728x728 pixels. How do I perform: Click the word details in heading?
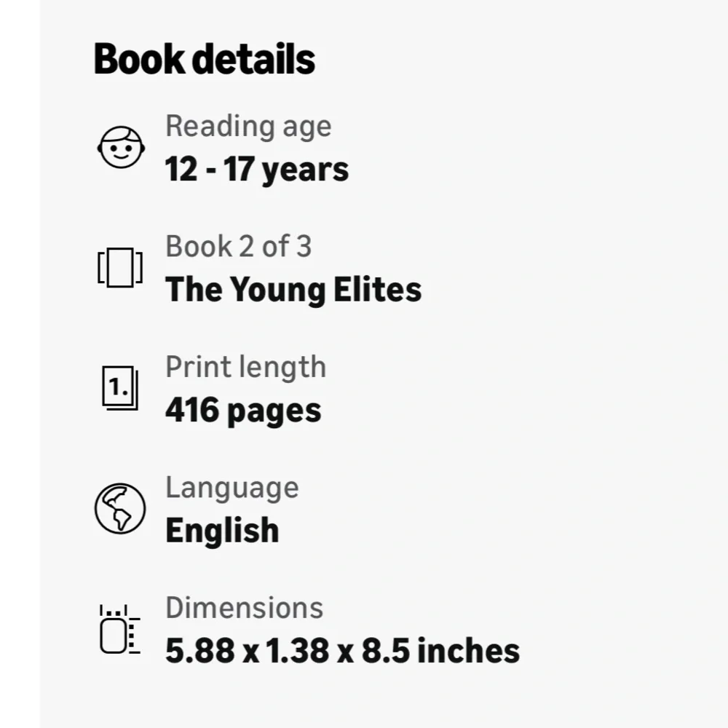253,59
